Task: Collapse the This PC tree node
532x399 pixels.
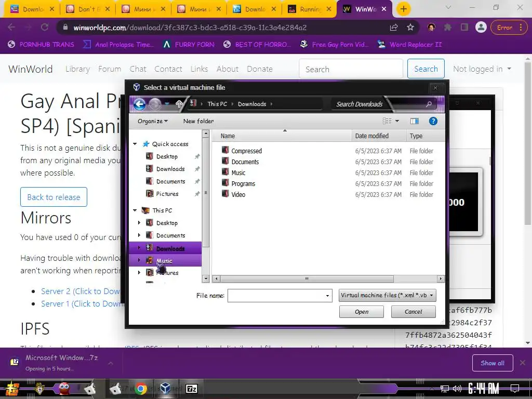Action: [135, 210]
